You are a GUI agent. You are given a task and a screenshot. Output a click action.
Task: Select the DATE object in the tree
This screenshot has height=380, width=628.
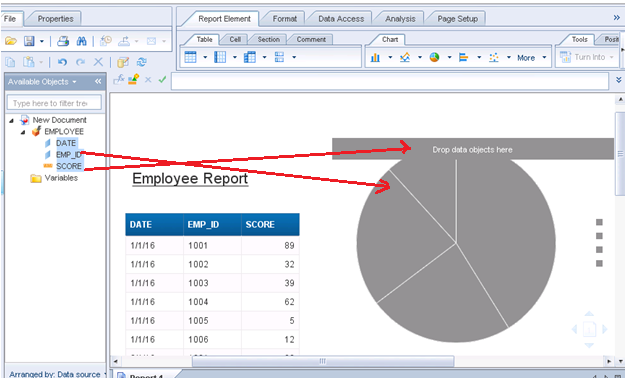(x=66, y=143)
